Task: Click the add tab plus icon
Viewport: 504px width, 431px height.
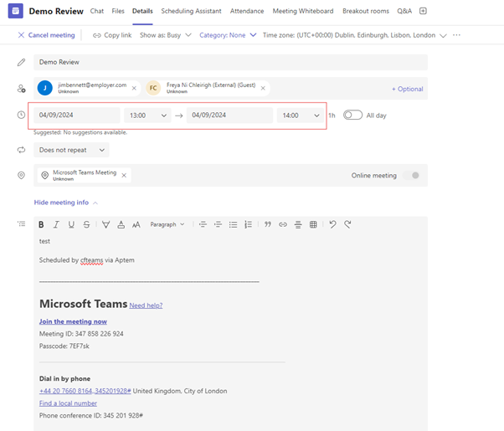Action: [x=423, y=11]
